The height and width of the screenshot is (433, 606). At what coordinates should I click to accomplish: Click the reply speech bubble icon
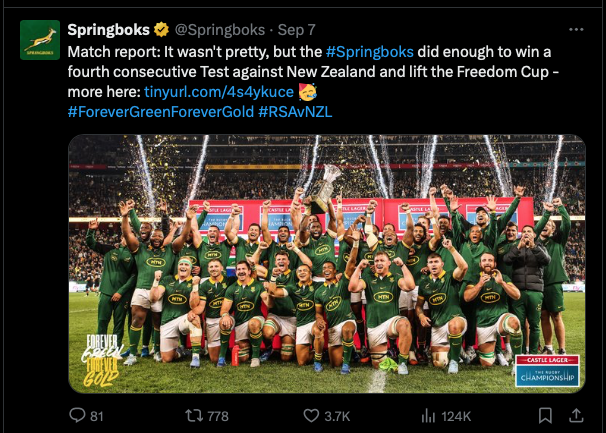click(x=77, y=415)
